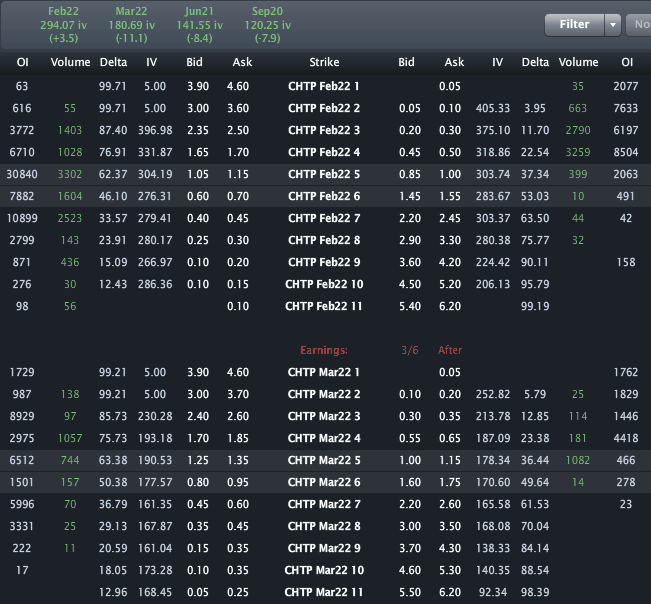Viewport: 651px width, 604px height.
Task: Click the CHTP Mar22 1 strike label
Action: 323,372
